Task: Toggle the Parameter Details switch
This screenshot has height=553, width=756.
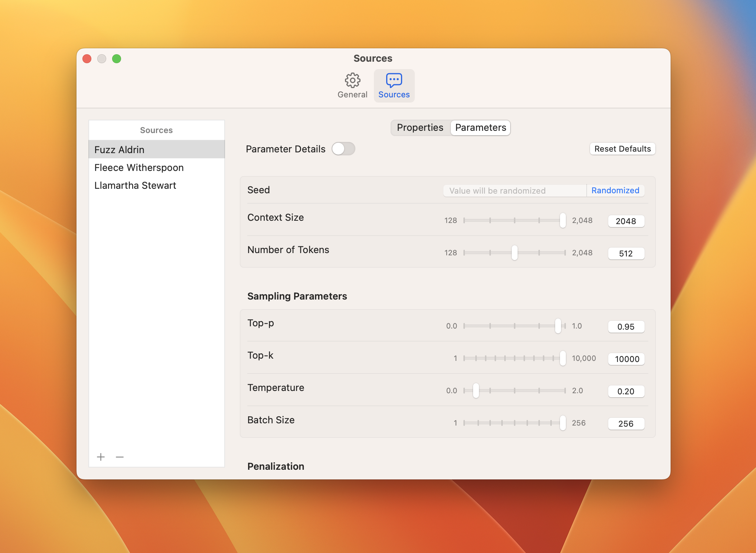Action: pyautogui.click(x=343, y=149)
